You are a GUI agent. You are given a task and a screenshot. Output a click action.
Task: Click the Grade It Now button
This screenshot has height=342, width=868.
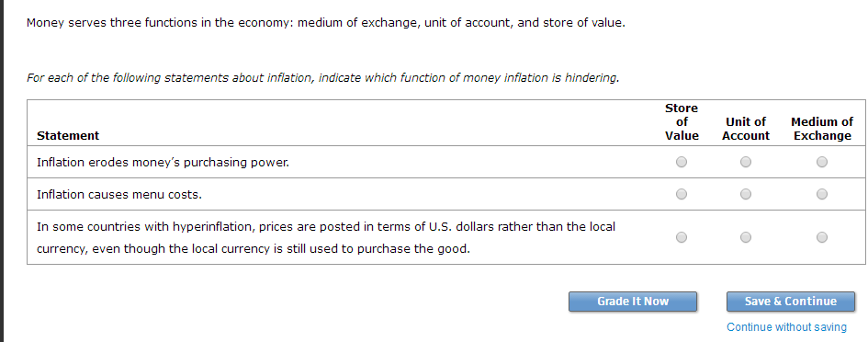[633, 302]
